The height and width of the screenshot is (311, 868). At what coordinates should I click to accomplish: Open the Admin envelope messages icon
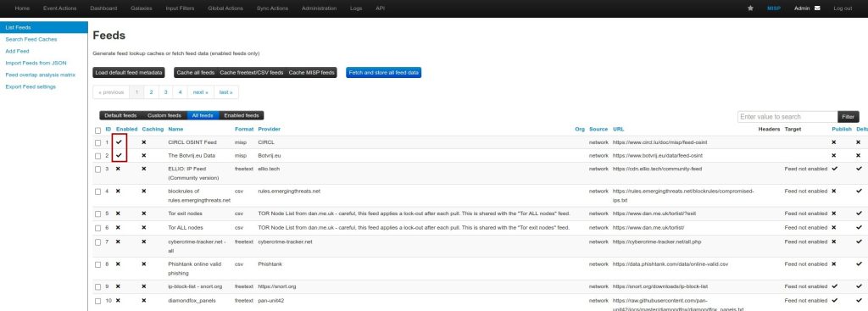pos(817,8)
